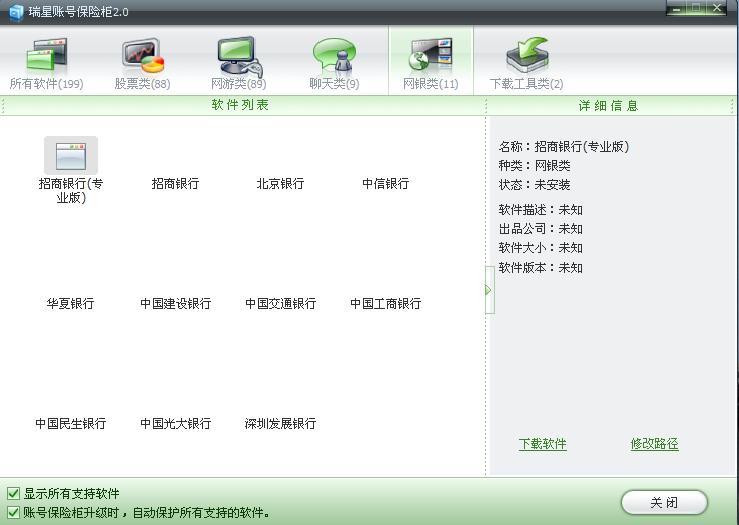Select the 网银类(11) globe cards icon

click(x=430, y=55)
